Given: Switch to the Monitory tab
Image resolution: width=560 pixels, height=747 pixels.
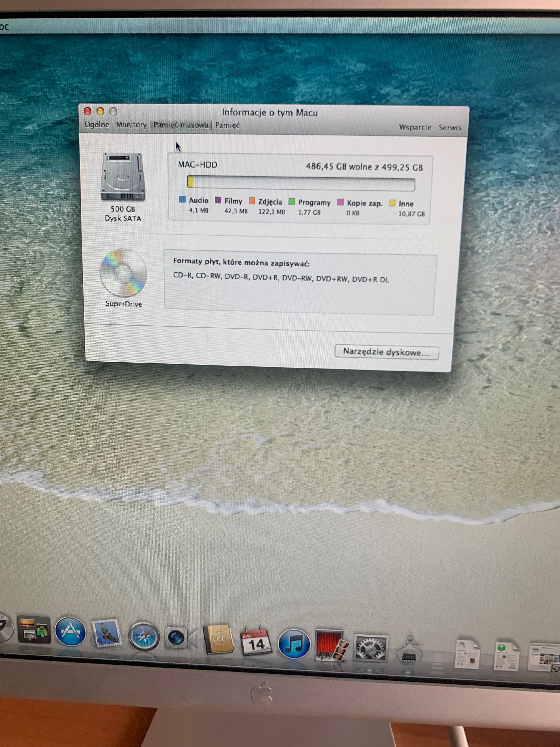Looking at the screenshot, I should coord(131,125).
